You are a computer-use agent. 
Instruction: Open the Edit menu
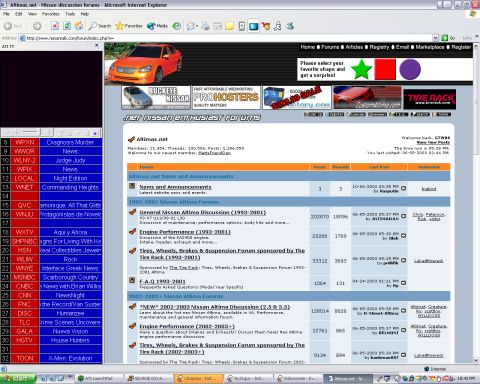(x=19, y=14)
